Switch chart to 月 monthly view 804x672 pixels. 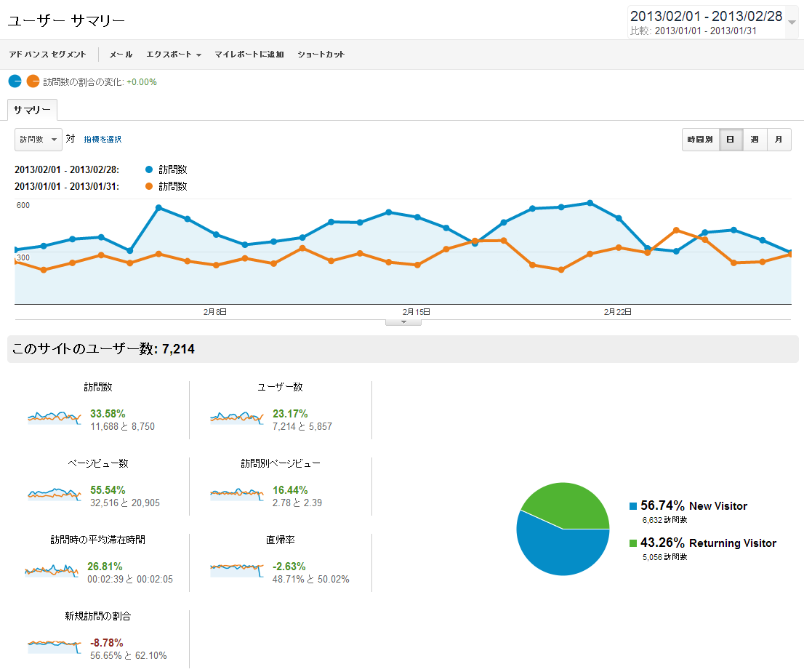[x=779, y=140]
